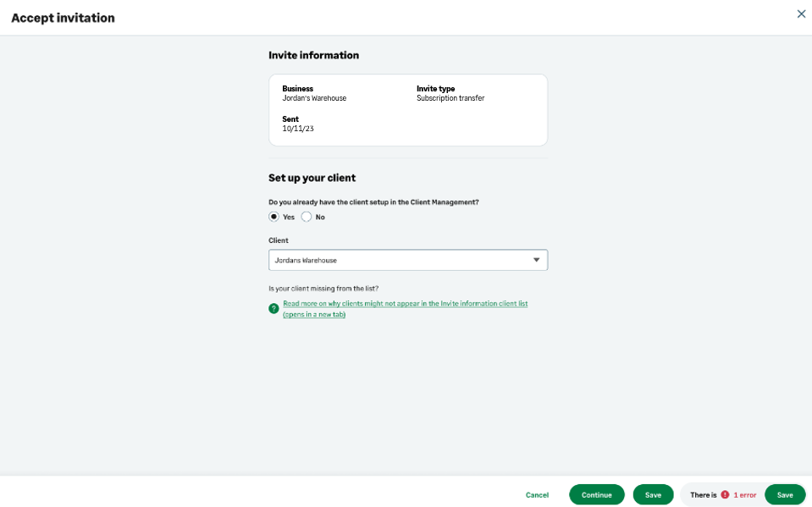
Task: Open the Client dropdown showing Jordans Warehouse
Action: click(x=398, y=260)
